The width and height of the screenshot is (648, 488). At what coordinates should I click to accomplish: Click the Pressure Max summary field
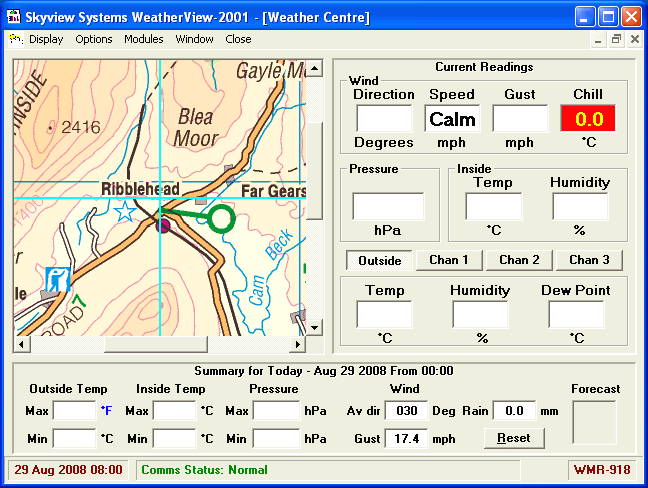(x=276, y=411)
